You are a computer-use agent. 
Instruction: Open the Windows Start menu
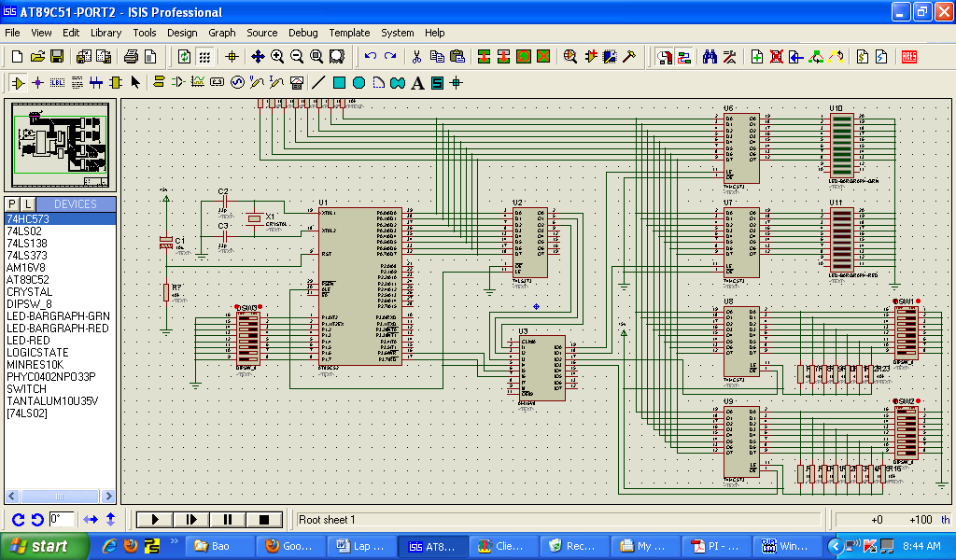pos(44,546)
